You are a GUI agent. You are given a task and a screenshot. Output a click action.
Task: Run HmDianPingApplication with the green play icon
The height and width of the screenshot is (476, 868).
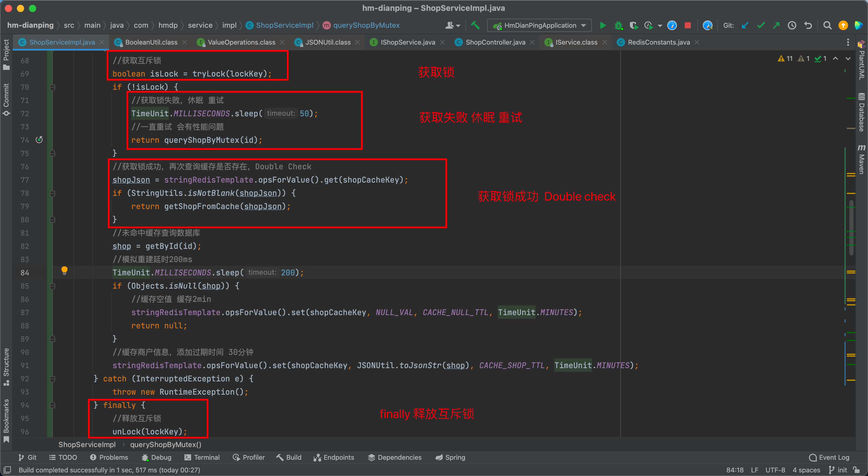coord(603,25)
